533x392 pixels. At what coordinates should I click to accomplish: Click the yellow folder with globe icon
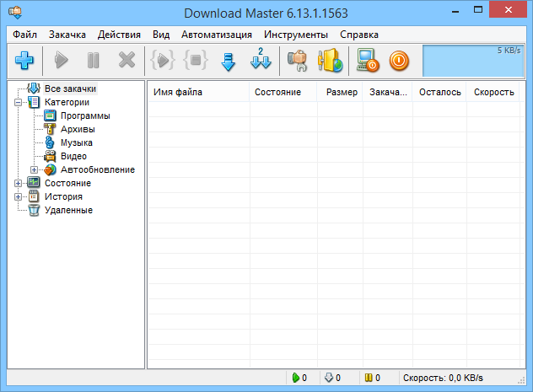(x=331, y=61)
